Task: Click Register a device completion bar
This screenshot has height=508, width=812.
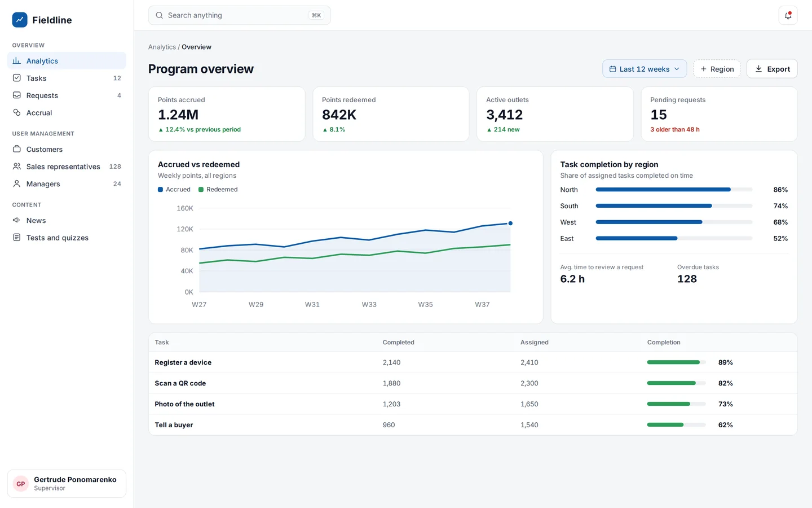Action: pos(676,362)
